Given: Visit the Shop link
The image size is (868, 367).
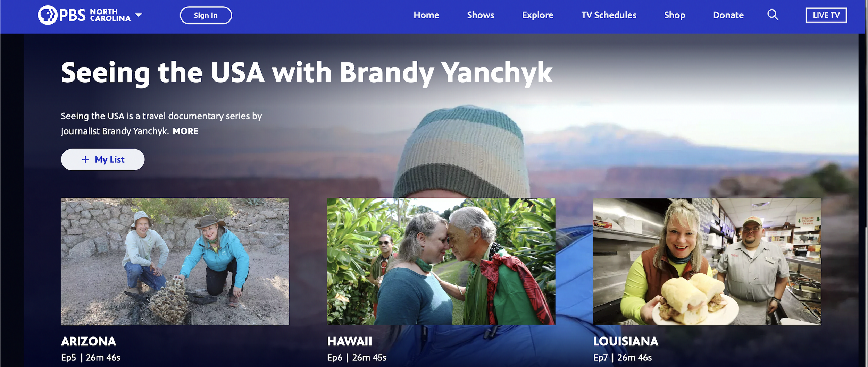Looking at the screenshot, I should 675,15.
